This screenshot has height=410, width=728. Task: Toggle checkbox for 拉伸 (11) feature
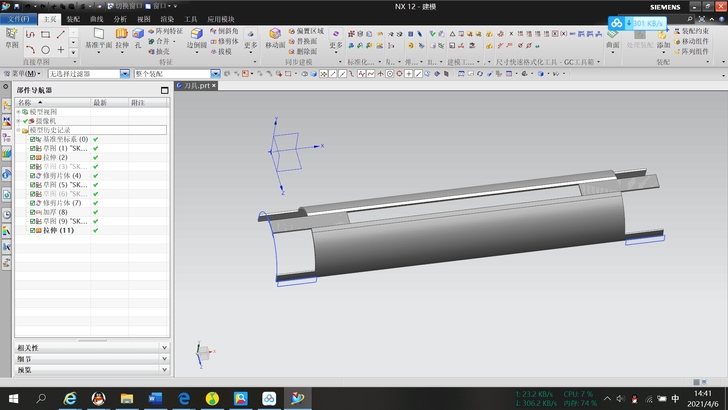[x=33, y=230]
